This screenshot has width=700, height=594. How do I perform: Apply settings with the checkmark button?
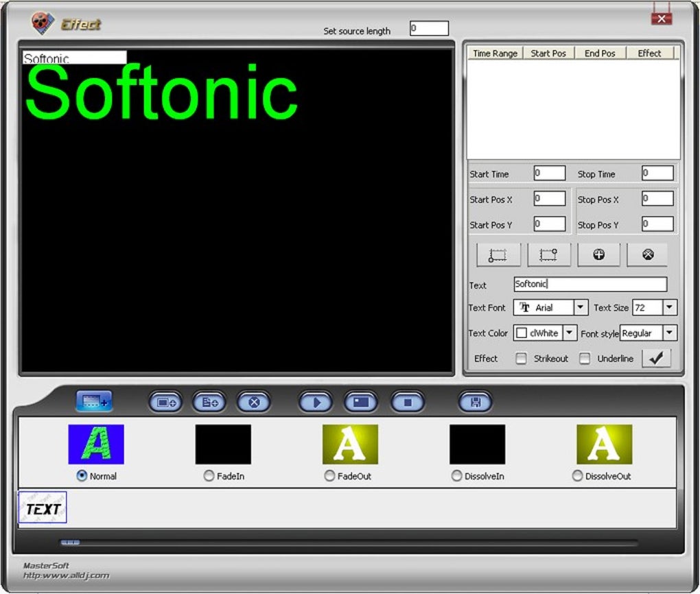point(656,358)
